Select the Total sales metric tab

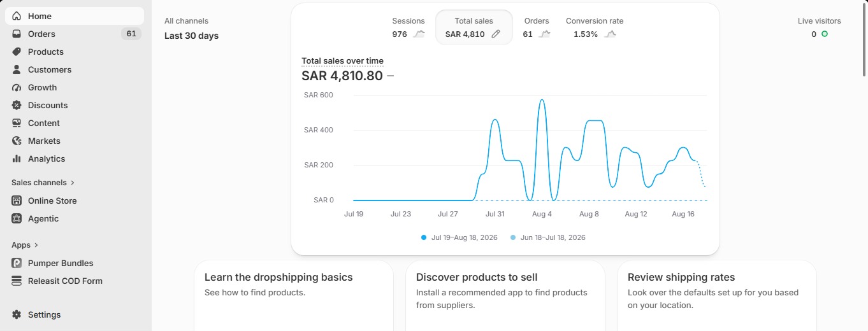tap(474, 27)
